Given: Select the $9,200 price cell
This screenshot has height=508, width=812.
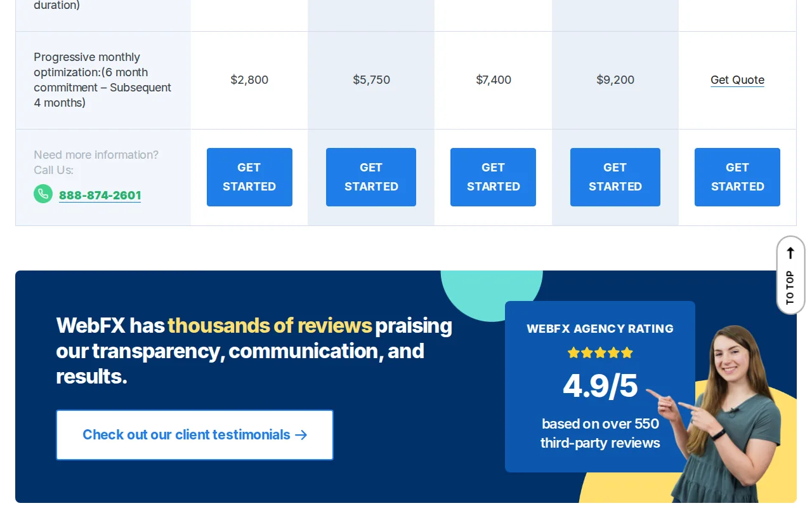Looking at the screenshot, I should (615, 80).
